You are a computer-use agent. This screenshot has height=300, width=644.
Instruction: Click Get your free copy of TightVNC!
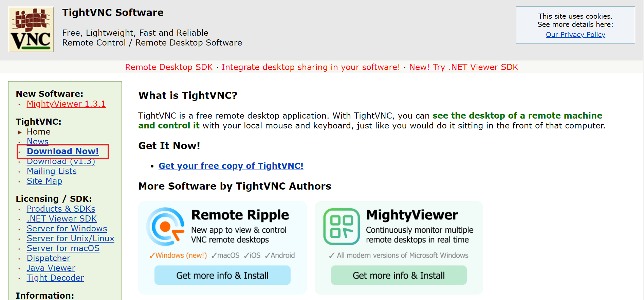coord(231,166)
